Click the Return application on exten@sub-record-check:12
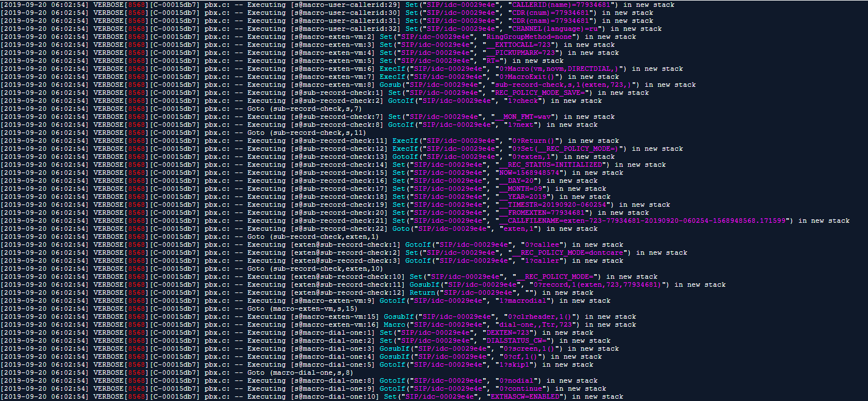 point(421,292)
